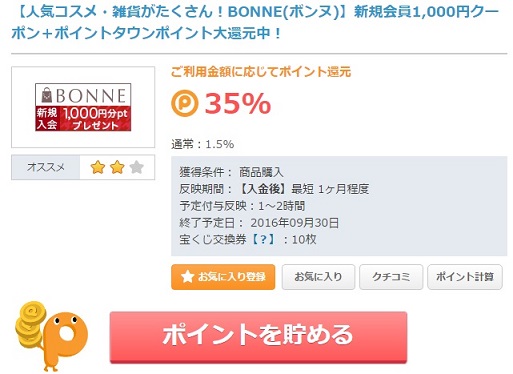Select the first gold recommendation star
The width and height of the screenshot is (513, 374).
click(x=98, y=167)
